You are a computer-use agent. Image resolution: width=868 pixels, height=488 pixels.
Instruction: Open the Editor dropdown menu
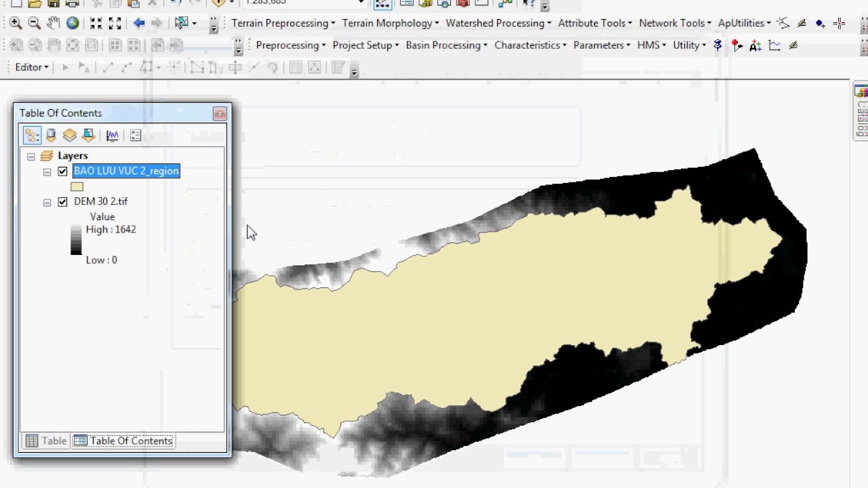click(x=32, y=67)
